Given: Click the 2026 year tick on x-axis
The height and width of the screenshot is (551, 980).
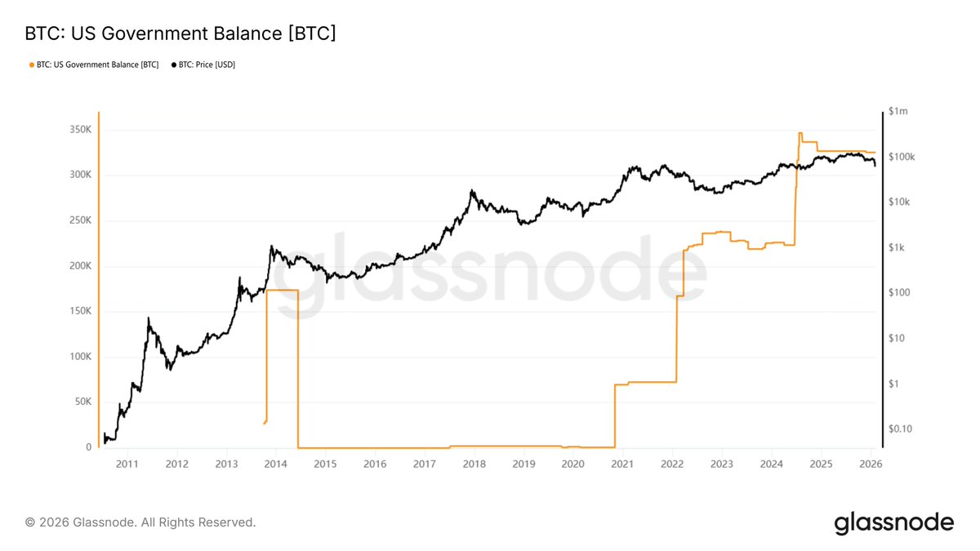Looking at the screenshot, I should point(870,464).
